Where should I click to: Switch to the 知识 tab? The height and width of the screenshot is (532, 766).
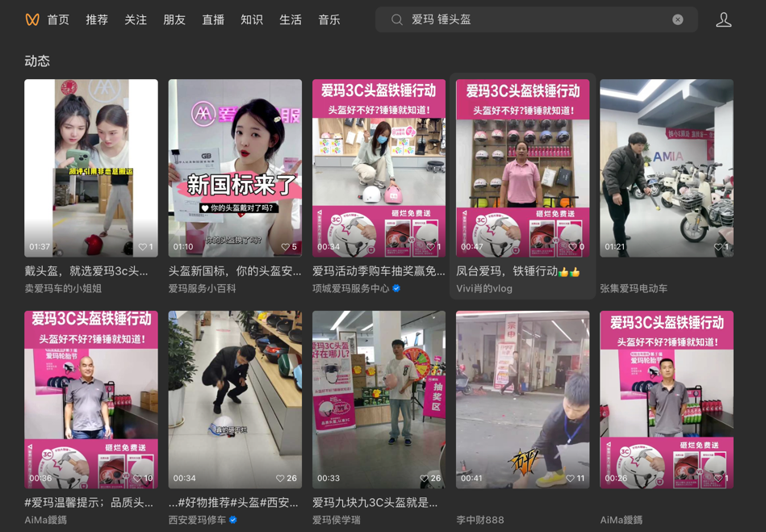[x=252, y=19]
